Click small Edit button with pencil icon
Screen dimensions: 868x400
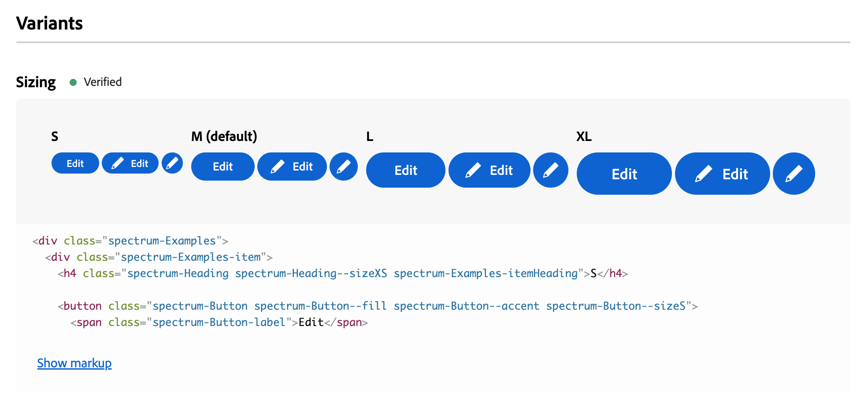130,163
